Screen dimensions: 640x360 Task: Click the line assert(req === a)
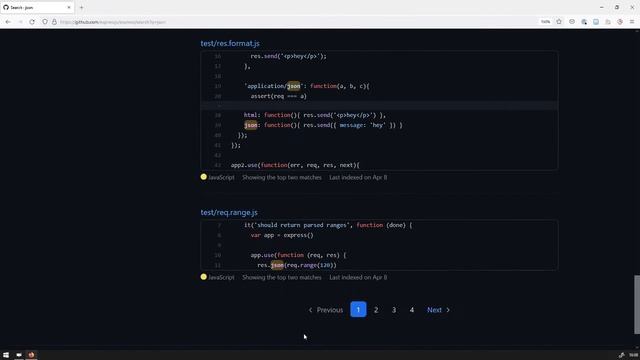pyautogui.click(x=278, y=96)
